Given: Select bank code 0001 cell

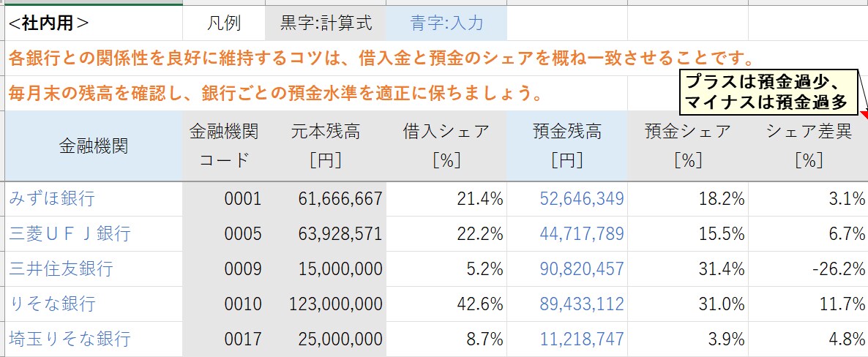Looking at the screenshot, I should pyautogui.click(x=224, y=199).
